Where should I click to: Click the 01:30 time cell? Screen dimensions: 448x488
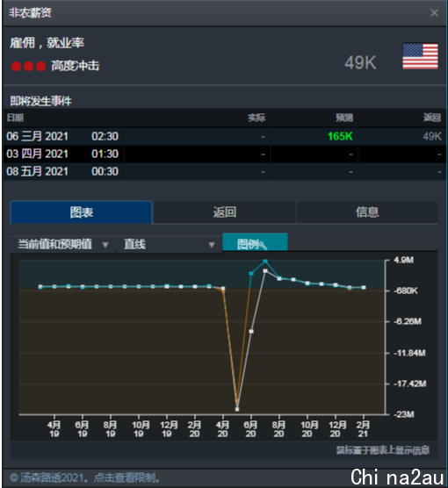[x=105, y=154]
